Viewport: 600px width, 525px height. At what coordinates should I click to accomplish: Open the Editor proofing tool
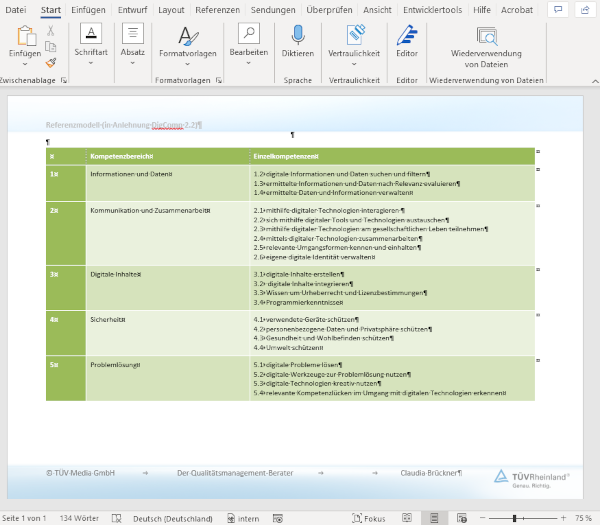407,36
